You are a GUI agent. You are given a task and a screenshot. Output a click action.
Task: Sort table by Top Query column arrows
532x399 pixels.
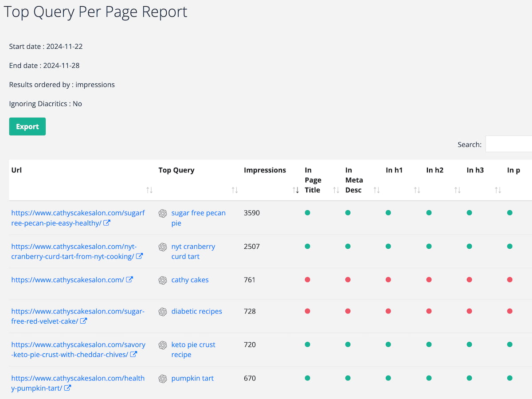[x=235, y=190]
